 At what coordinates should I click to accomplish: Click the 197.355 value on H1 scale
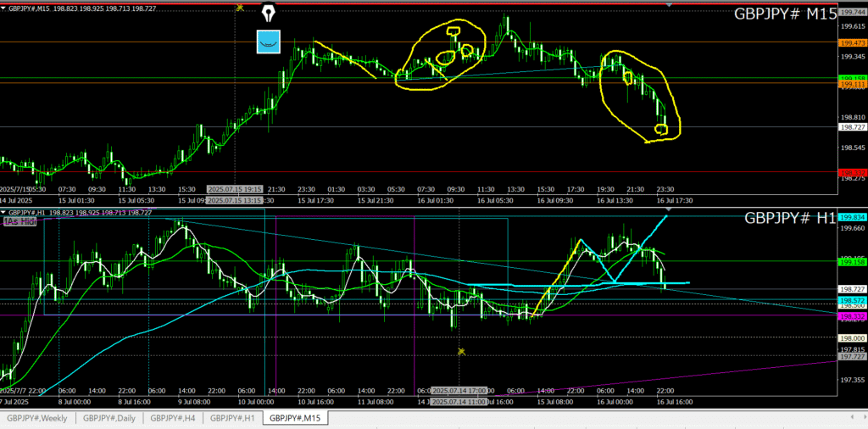coord(853,380)
